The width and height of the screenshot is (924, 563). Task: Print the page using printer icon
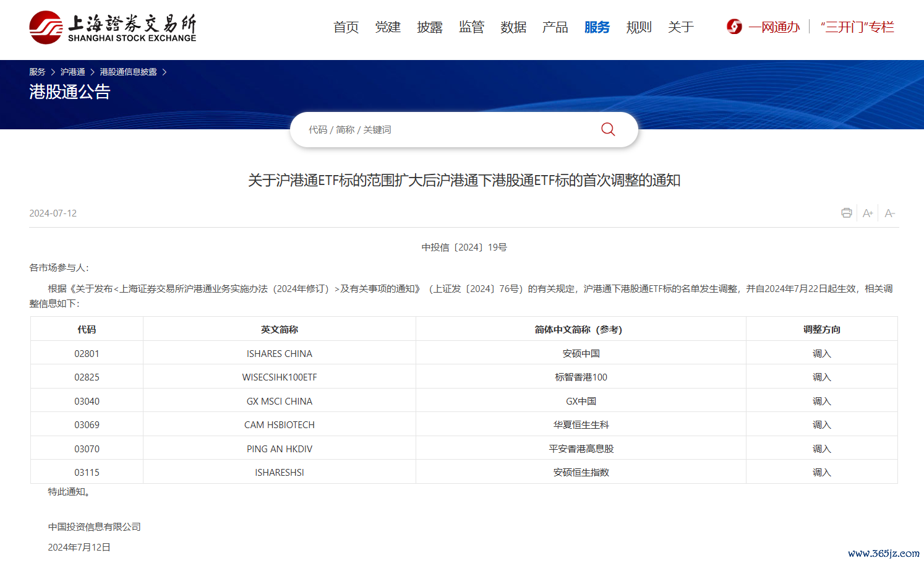(847, 213)
